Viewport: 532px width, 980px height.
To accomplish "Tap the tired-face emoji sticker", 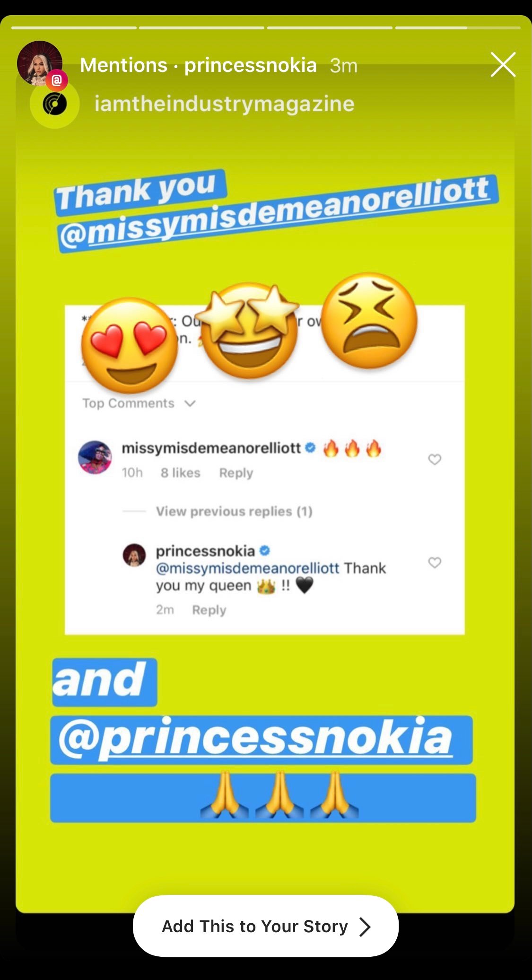I will tap(369, 320).
